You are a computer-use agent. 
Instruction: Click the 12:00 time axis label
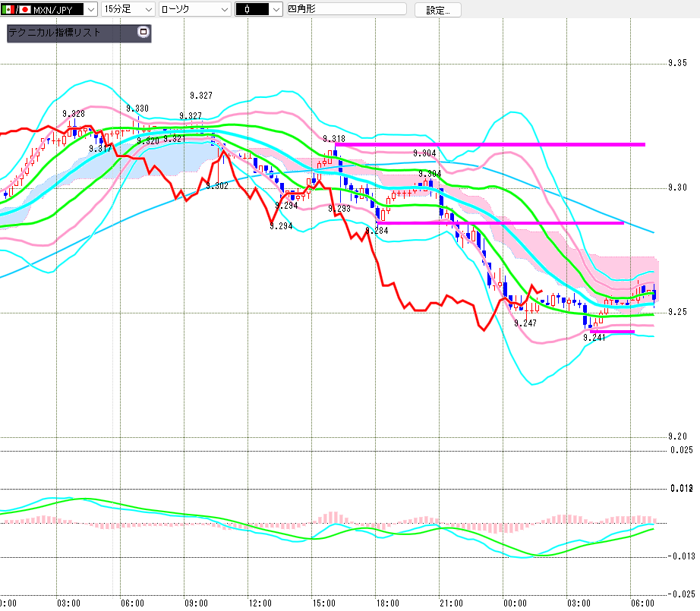point(260,603)
